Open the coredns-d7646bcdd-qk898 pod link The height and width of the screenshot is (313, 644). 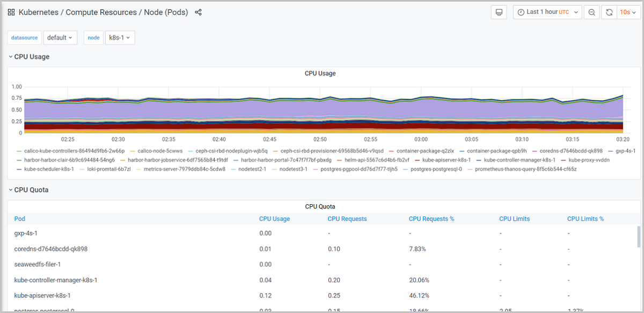click(50, 249)
